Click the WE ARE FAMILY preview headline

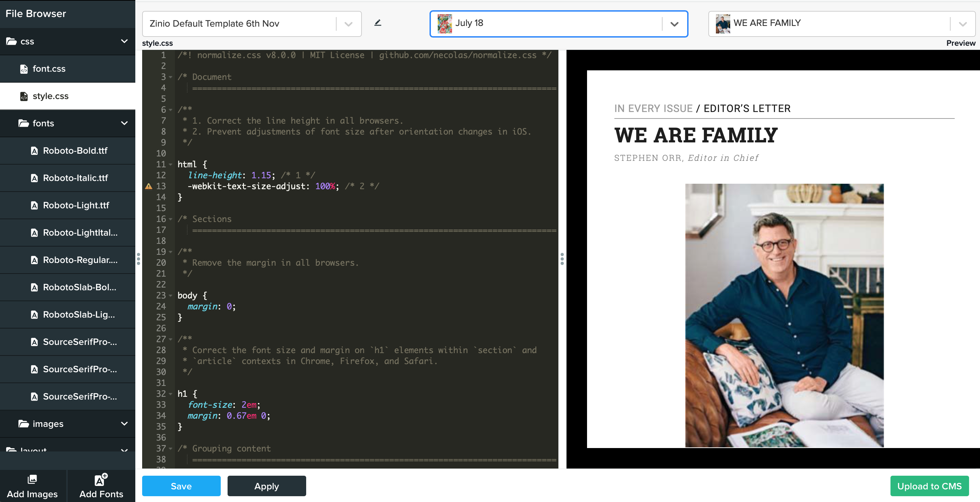coord(696,135)
